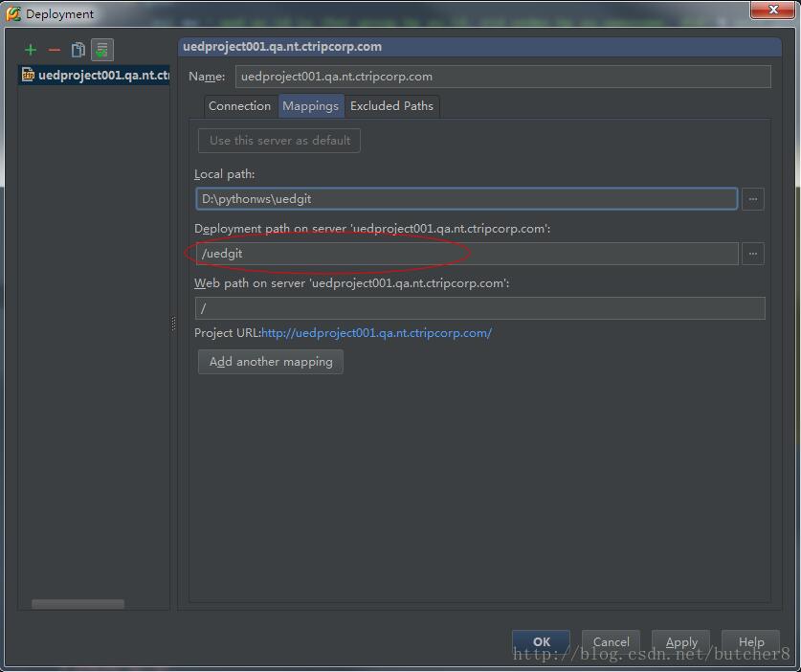Viewport: 801px width, 672px height.
Task: Select the uedproject001.qa.nt.ctripcorp.com server in the list
Action: (x=95, y=75)
